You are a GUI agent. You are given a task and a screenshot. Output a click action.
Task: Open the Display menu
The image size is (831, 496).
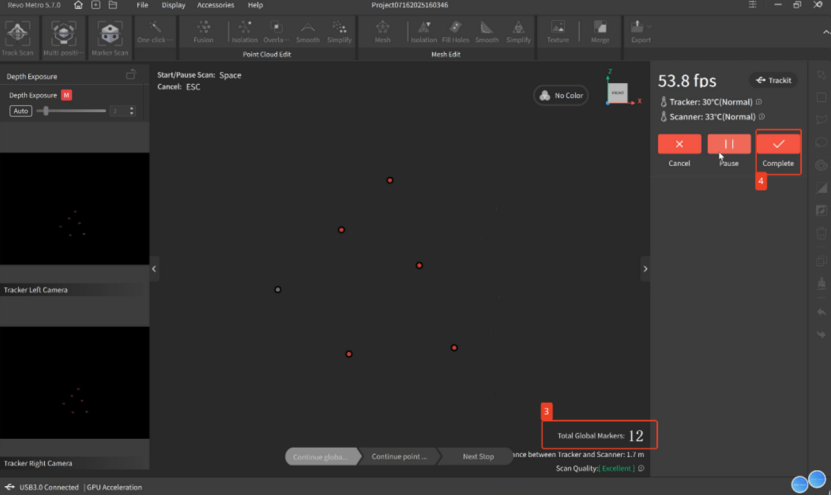[x=173, y=5]
